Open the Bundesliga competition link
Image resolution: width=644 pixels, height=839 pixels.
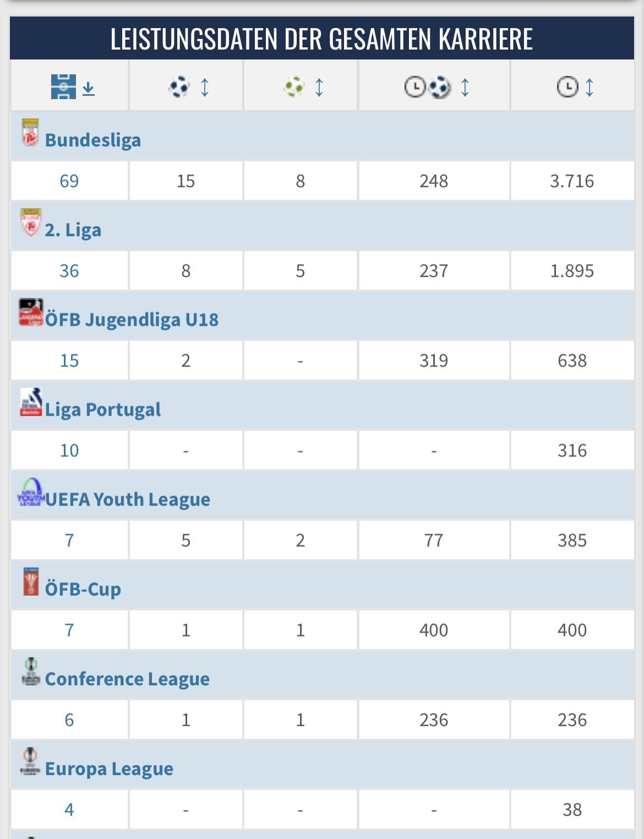pos(93,140)
